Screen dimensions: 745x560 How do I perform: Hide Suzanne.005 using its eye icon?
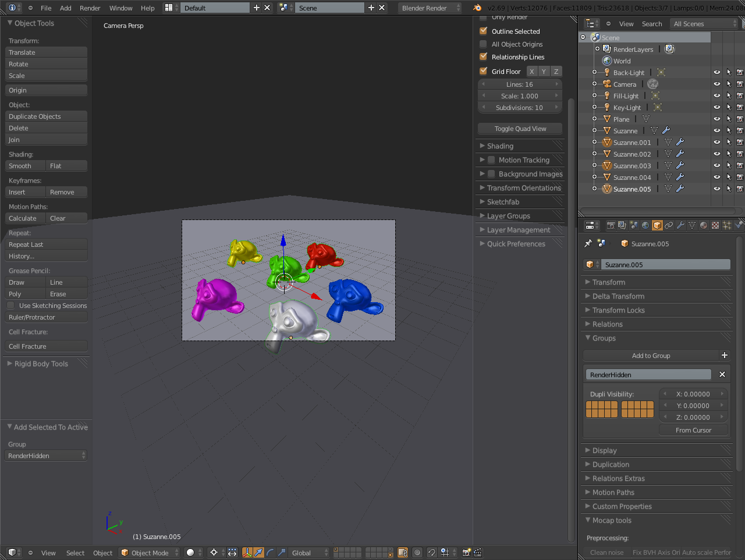pyautogui.click(x=717, y=189)
